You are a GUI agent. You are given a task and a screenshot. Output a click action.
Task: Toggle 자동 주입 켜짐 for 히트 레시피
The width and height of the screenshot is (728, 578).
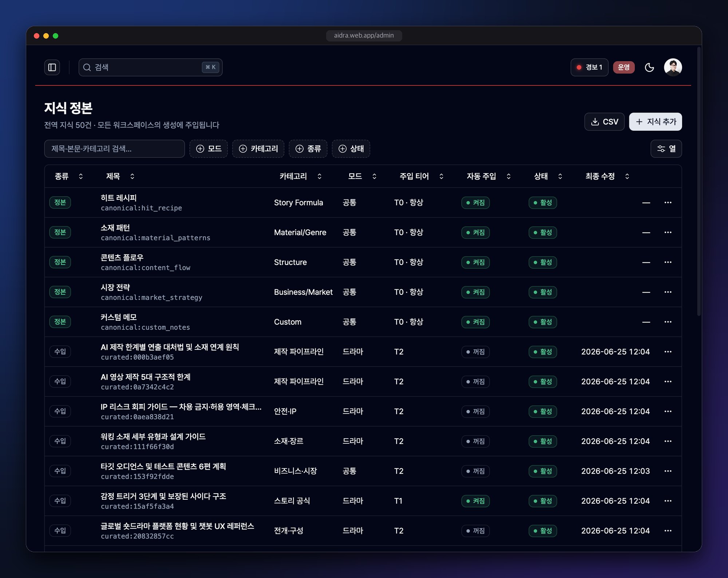coord(475,202)
